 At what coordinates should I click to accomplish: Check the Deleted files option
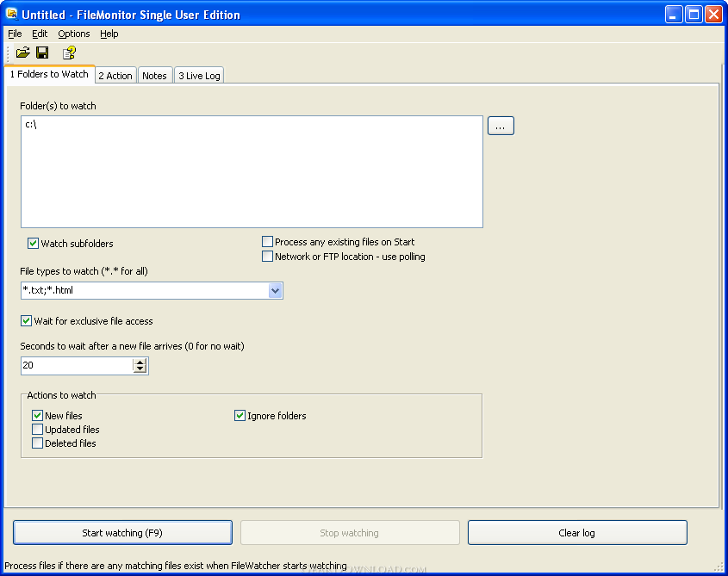coord(38,443)
